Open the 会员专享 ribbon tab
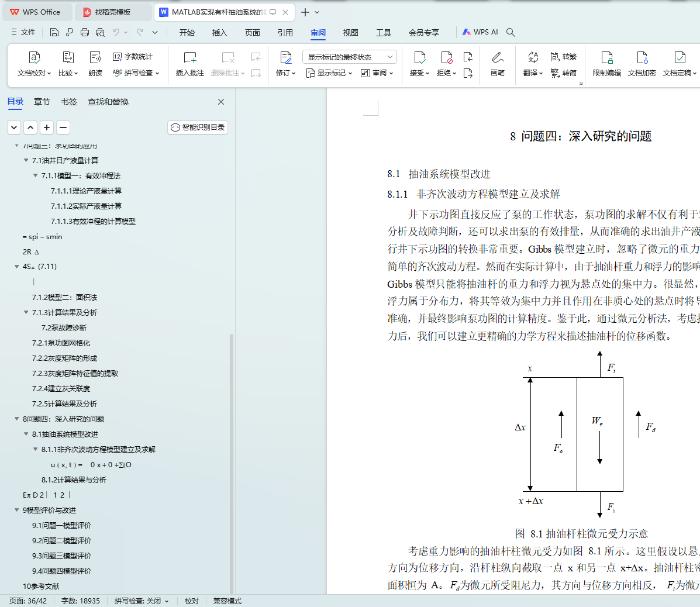Image resolution: width=700 pixels, height=607 pixels. click(424, 33)
